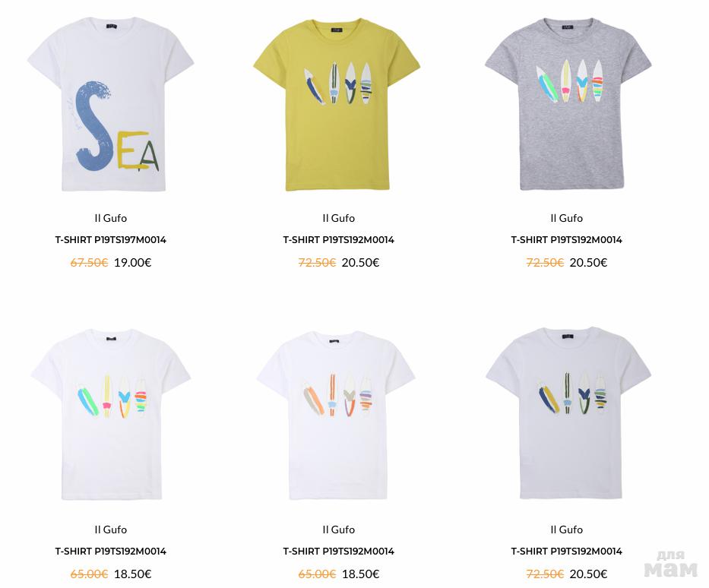Click Il Gufo brand under orange-surfboard t-shirt
Image resolution: width=709 pixels, height=588 pixels.
click(339, 530)
